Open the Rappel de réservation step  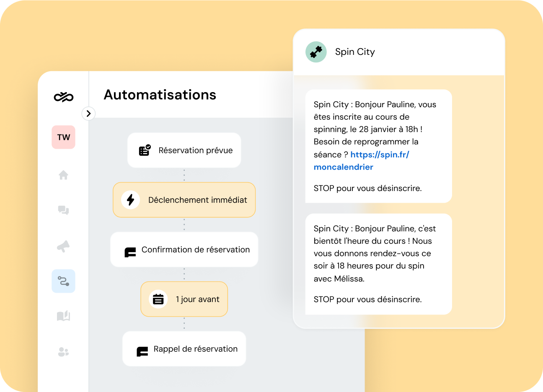point(184,349)
